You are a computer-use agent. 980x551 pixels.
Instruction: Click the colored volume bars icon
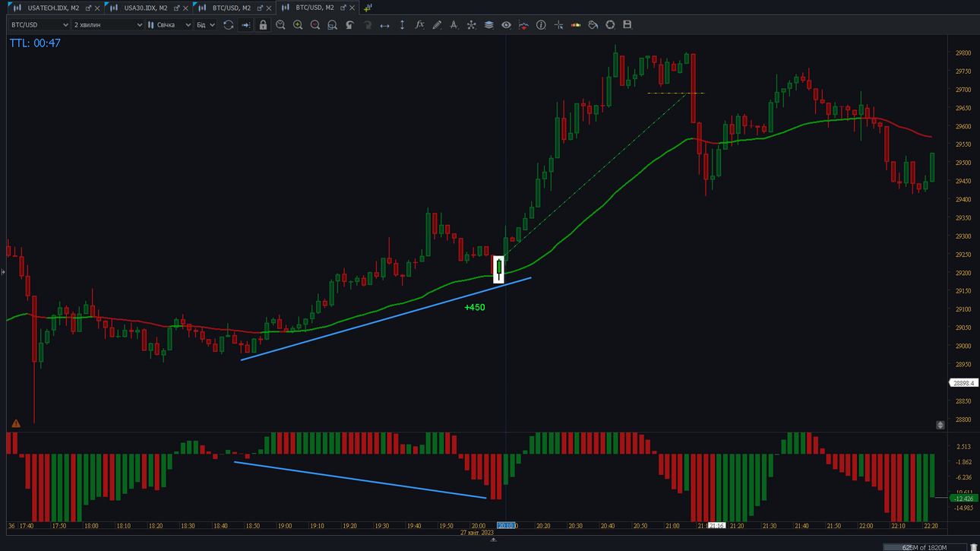(x=576, y=25)
